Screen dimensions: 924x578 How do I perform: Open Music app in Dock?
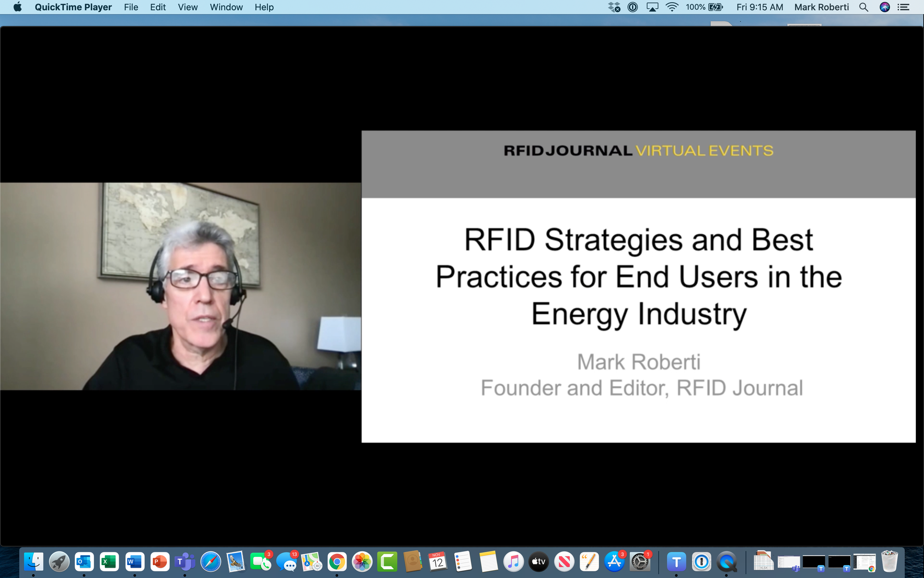[x=513, y=562]
